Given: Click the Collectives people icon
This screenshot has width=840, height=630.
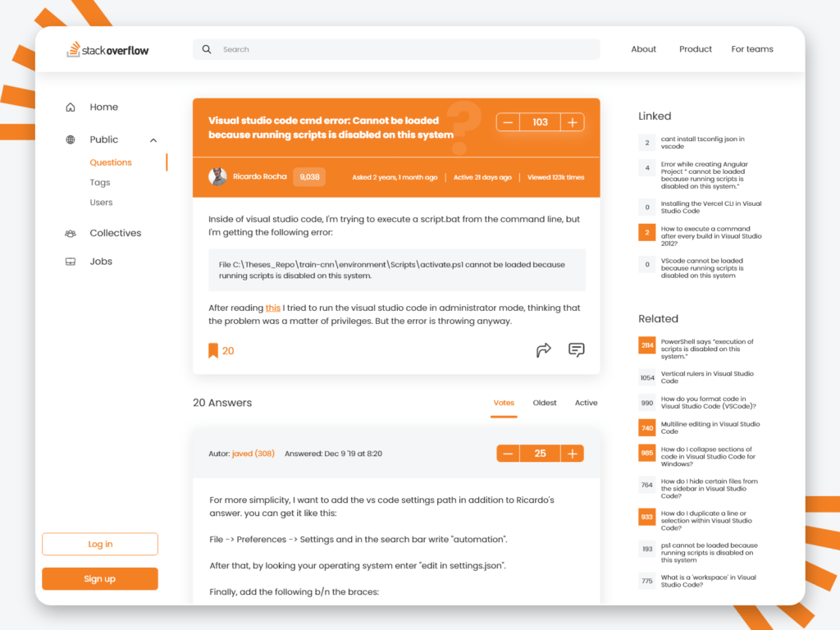Looking at the screenshot, I should (x=71, y=234).
